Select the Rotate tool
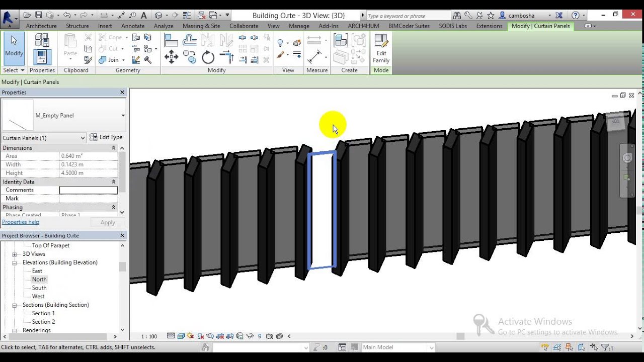Viewport: 644px width, 362px height. (208, 57)
